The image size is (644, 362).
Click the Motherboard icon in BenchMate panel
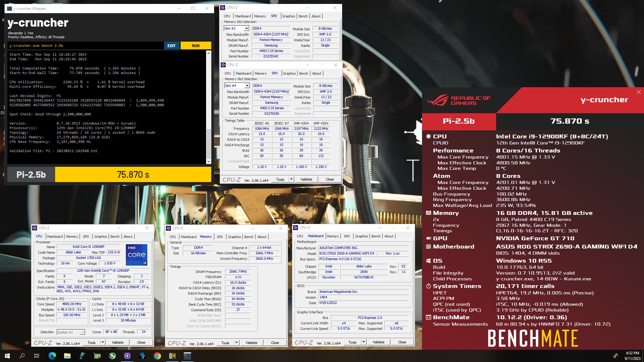tap(428, 246)
